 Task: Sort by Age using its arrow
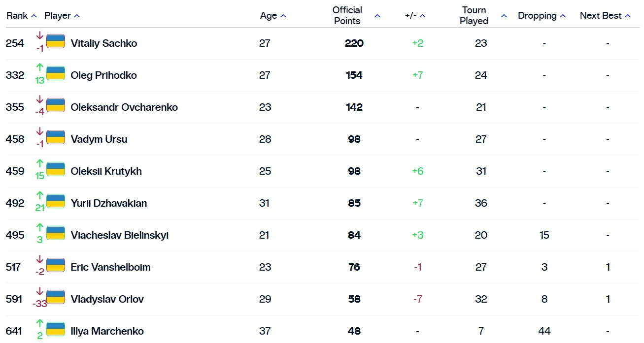[283, 16]
